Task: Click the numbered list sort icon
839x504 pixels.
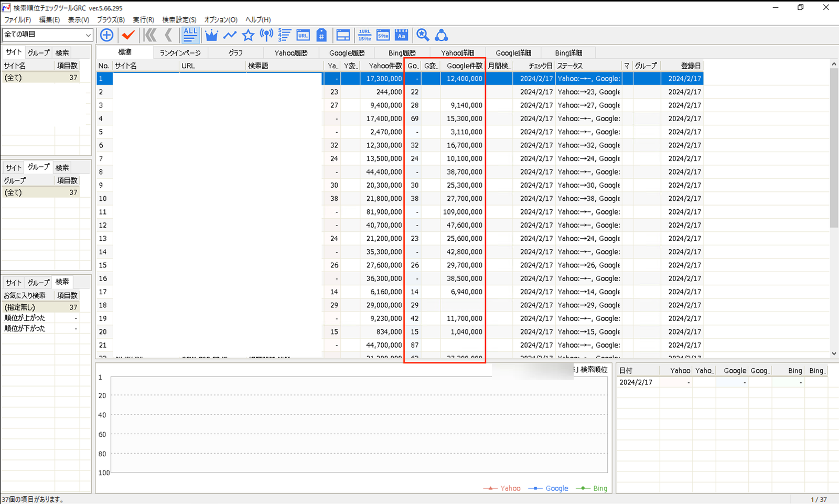Action: pos(285,35)
